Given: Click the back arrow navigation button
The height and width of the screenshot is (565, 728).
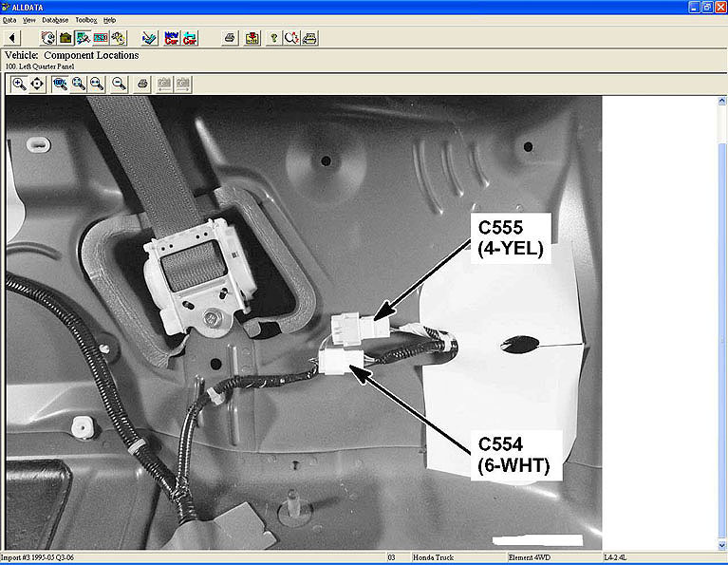Looking at the screenshot, I should pos(12,38).
